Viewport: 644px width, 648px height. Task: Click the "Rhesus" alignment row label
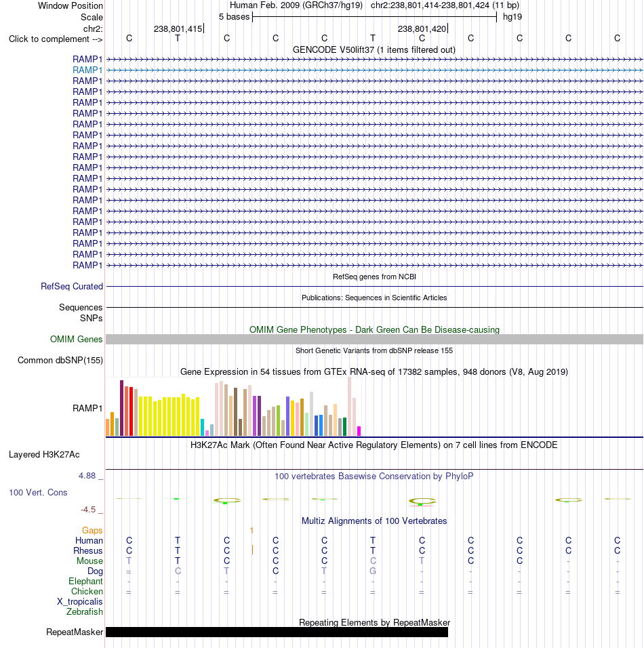pyautogui.click(x=88, y=551)
